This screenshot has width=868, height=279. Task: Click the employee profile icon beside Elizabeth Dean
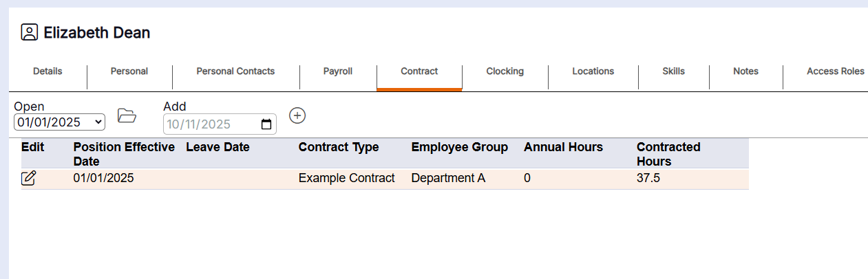(29, 32)
